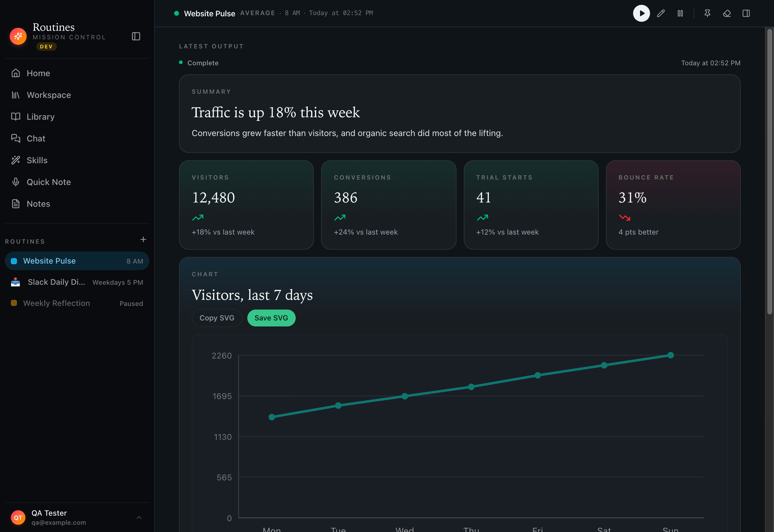Clear output with the eraser icon
774x532 pixels.
pyautogui.click(x=727, y=13)
